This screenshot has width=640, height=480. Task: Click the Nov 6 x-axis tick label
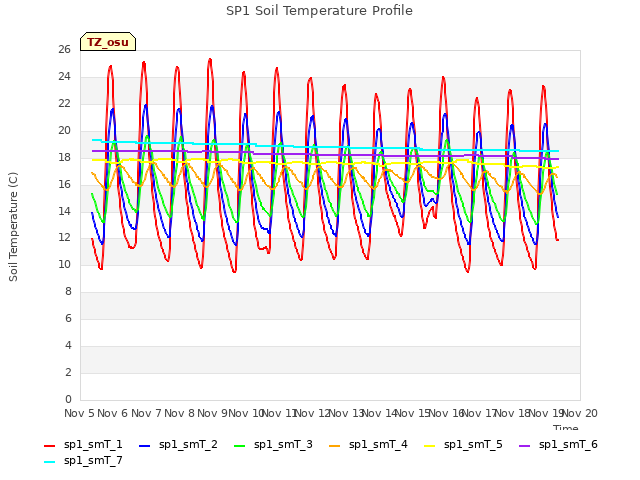coord(113,413)
